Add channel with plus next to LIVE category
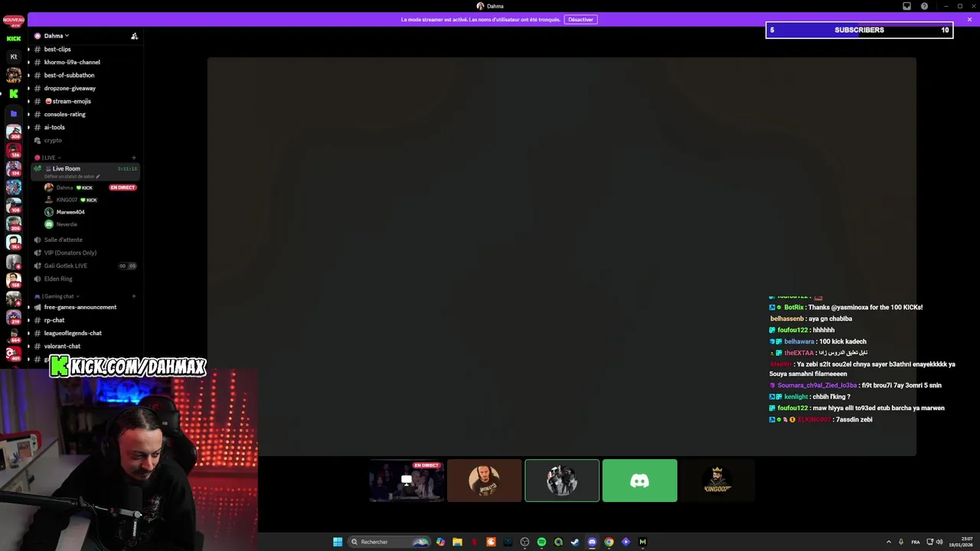Image resolution: width=980 pixels, height=551 pixels. click(134, 158)
